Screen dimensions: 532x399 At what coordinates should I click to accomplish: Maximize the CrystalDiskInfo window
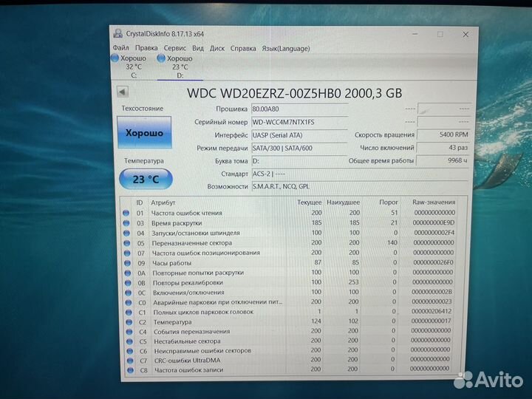tap(440, 34)
